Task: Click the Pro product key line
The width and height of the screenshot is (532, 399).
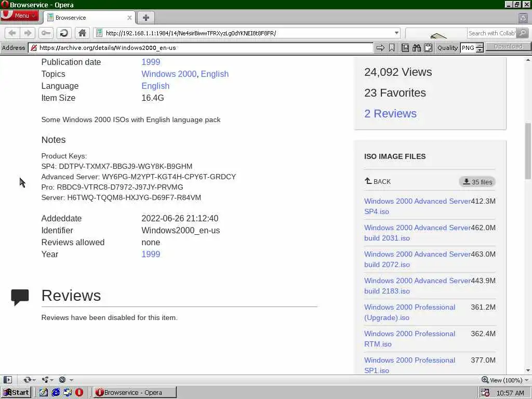Action: tap(112, 187)
